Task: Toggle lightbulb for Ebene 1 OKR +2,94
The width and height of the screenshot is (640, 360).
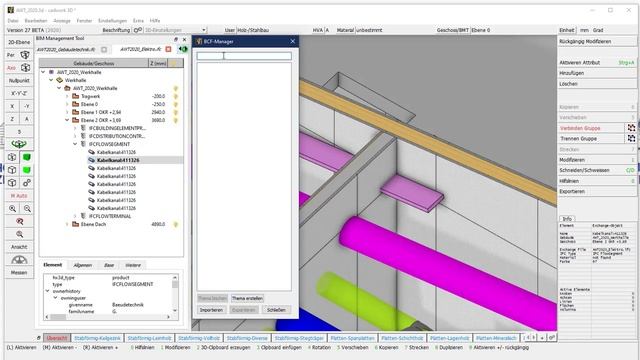Action: (176, 112)
